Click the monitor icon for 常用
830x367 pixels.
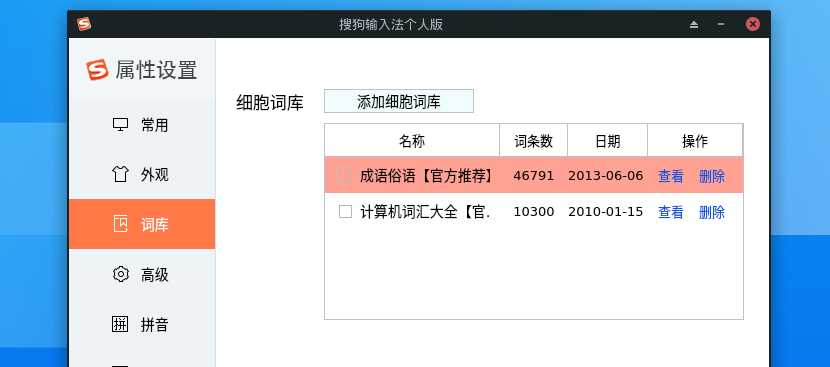pyautogui.click(x=121, y=125)
